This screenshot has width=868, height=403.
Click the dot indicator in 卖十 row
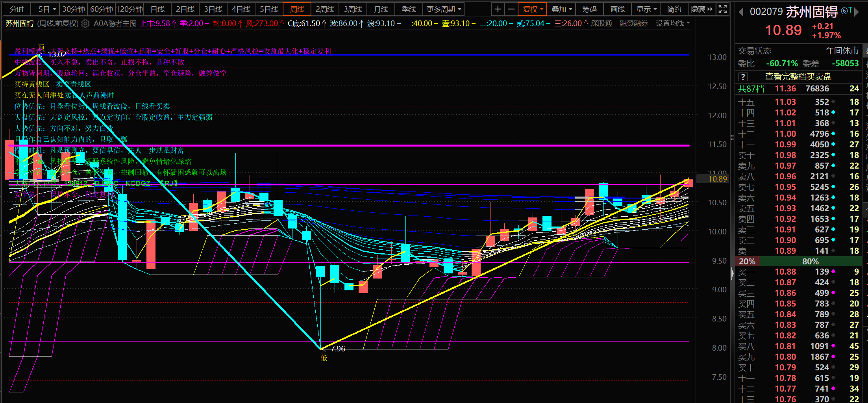pos(833,155)
